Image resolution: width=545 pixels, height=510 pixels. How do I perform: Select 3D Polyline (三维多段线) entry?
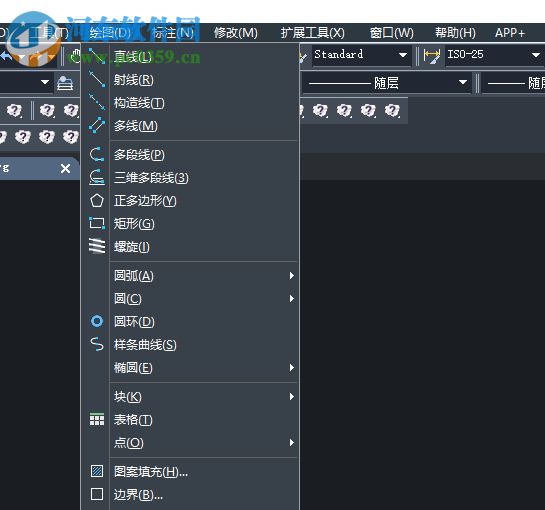(x=190, y=178)
